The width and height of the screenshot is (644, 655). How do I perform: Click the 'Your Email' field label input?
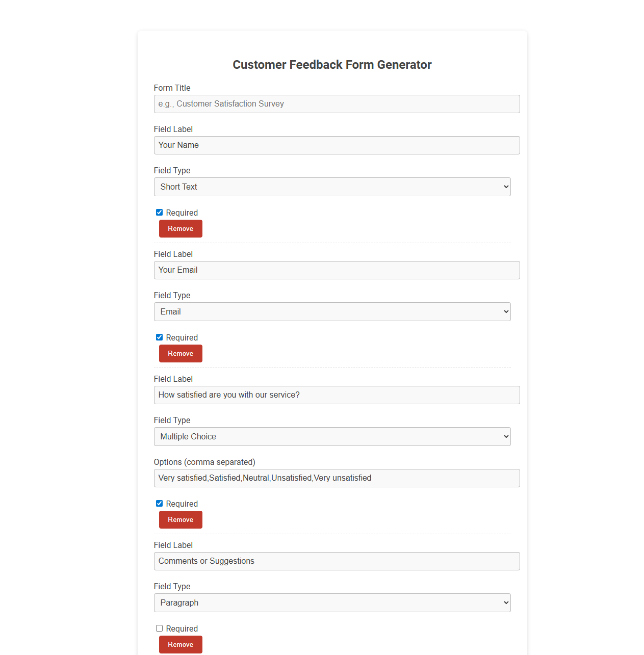point(337,270)
